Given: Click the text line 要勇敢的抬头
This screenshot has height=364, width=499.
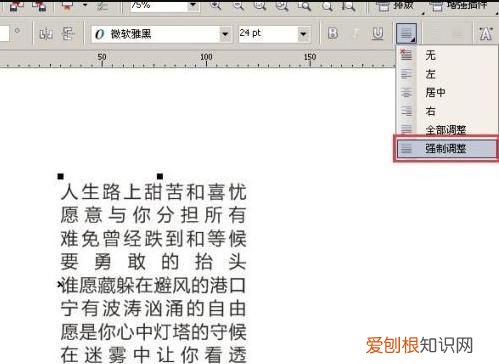Looking at the screenshot, I should click(x=153, y=262).
